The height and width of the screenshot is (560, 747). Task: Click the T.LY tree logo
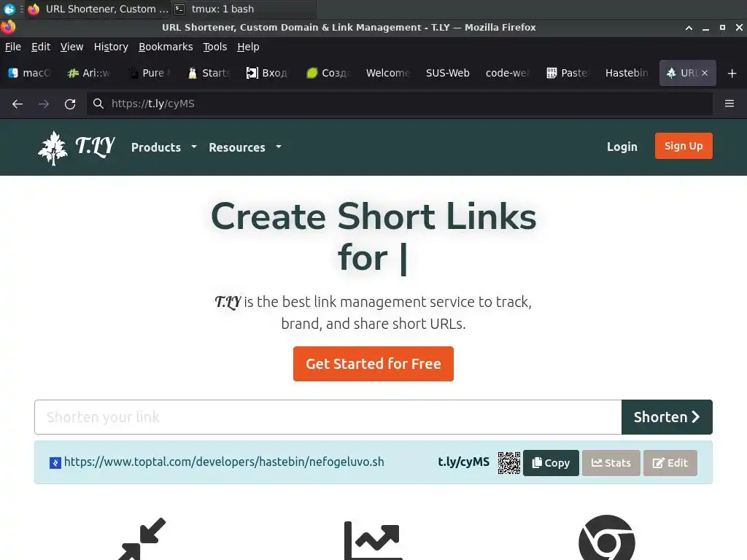[53, 148]
